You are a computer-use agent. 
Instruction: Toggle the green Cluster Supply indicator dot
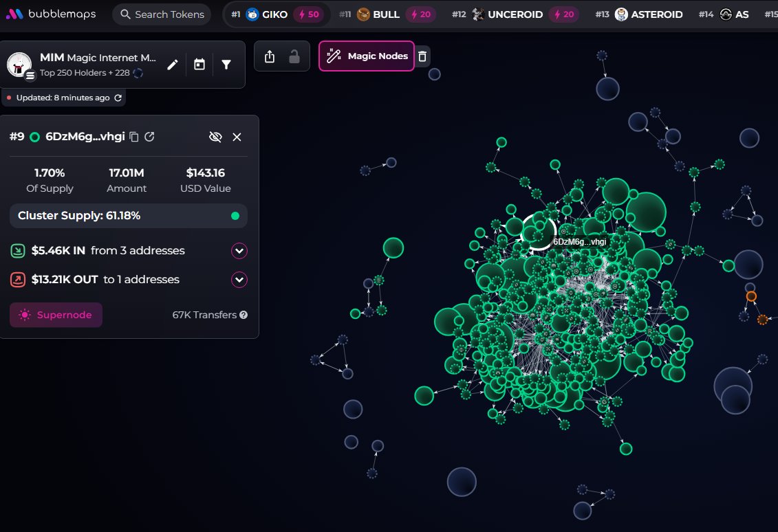pyautogui.click(x=235, y=216)
